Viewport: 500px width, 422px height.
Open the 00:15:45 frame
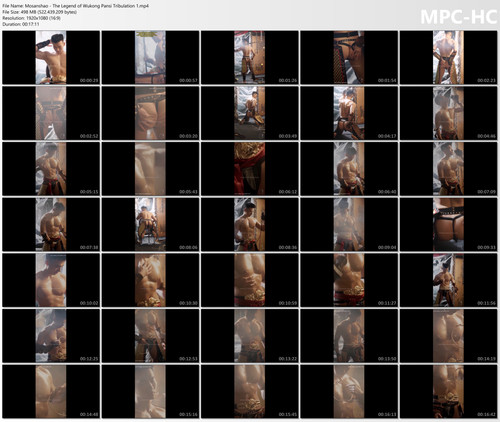(x=250, y=391)
